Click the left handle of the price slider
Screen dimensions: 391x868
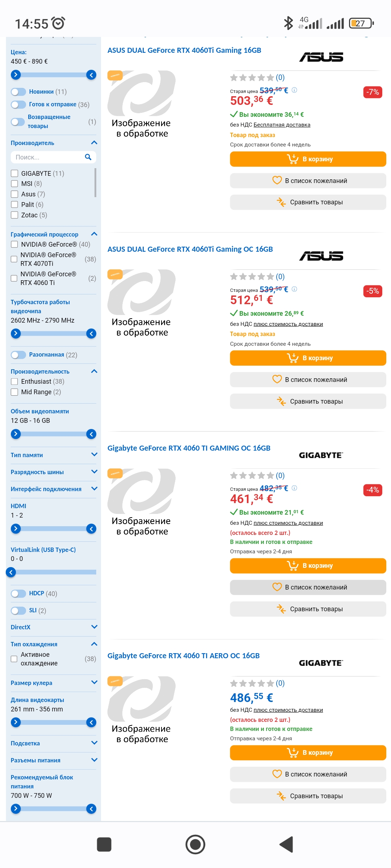(x=16, y=75)
